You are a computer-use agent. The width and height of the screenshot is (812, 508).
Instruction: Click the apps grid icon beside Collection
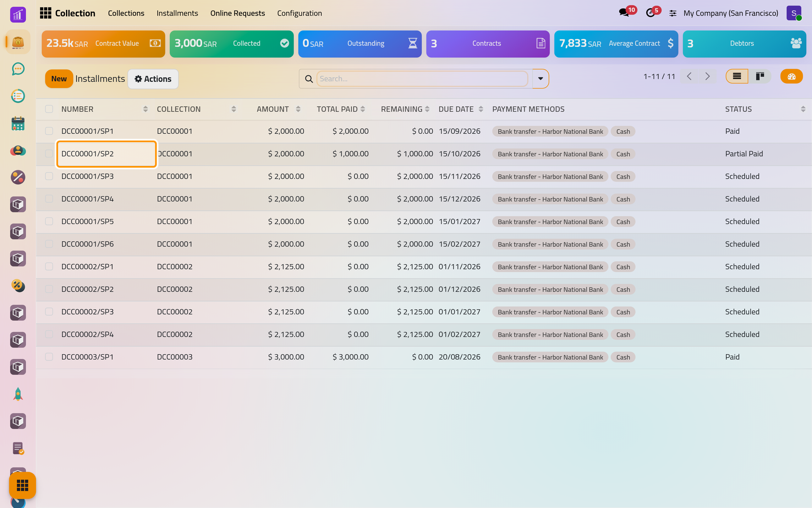(x=46, y=13)
